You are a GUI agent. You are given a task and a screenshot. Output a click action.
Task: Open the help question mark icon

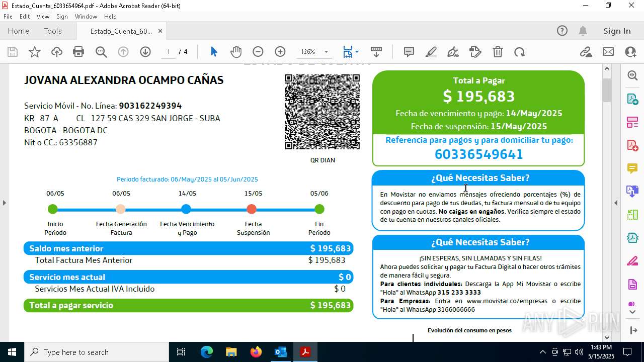pyautogui.click(x=562, y=31)
